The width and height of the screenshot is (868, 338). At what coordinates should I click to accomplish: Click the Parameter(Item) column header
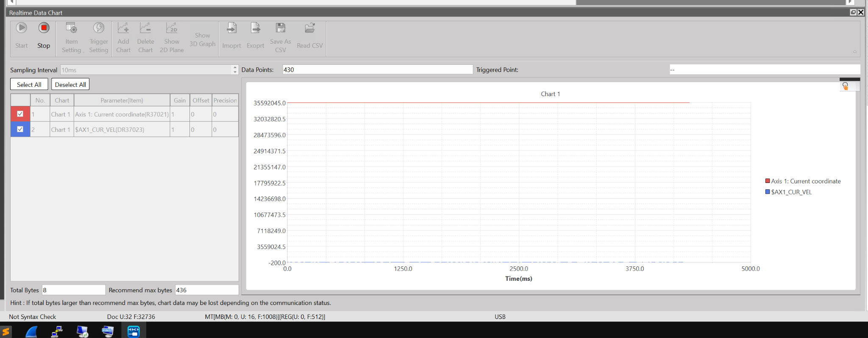(x=122, y=100)
